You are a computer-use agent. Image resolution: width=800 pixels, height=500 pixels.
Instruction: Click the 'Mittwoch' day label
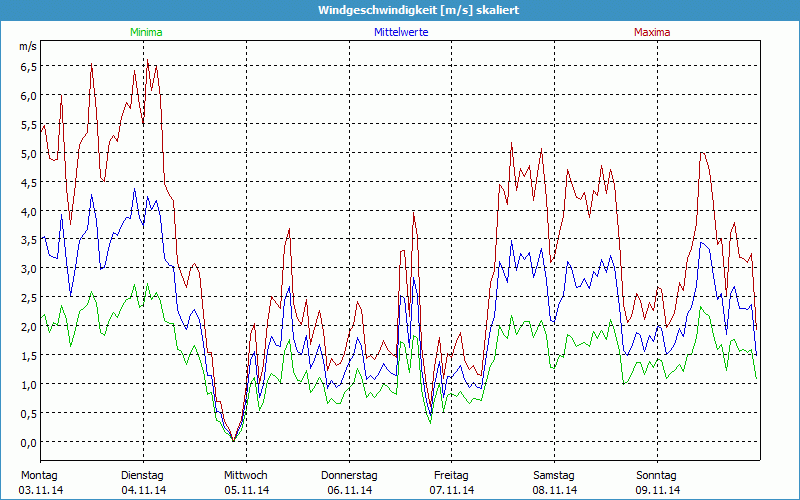(x=246, y=476)
